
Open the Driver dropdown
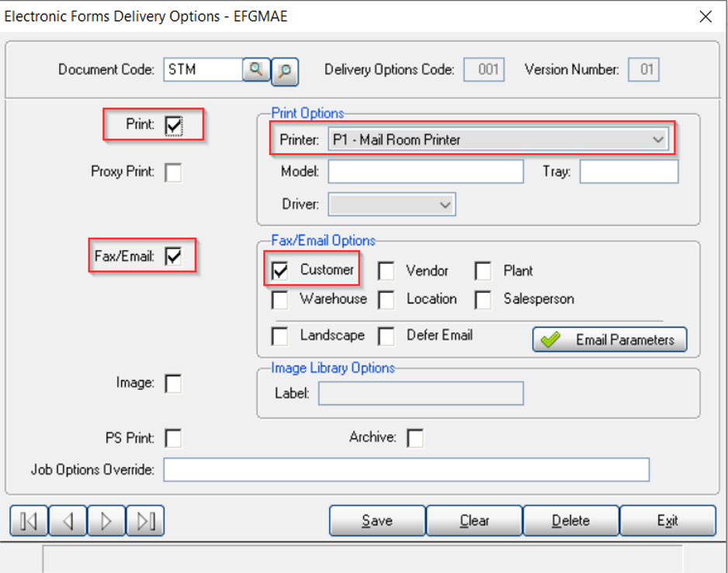point(445,205)
